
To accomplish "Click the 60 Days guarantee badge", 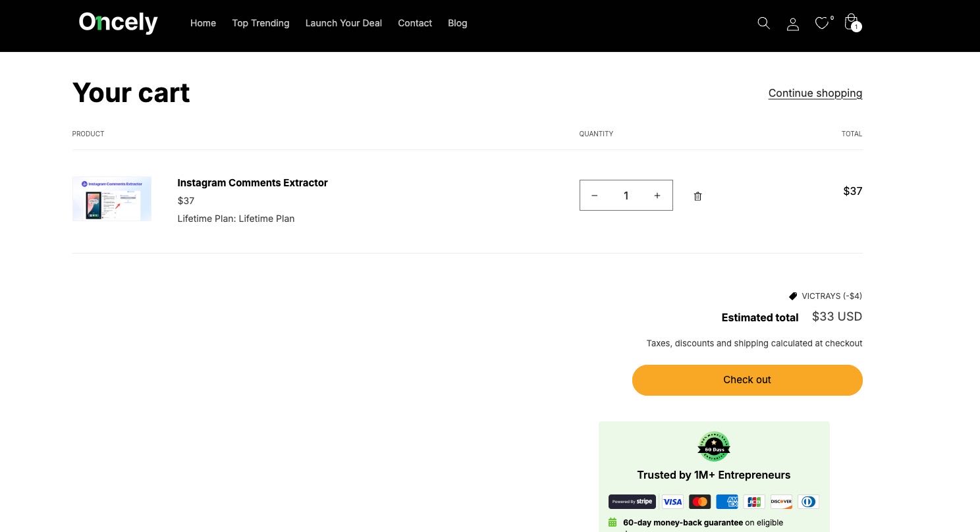I will click(714, 446).
